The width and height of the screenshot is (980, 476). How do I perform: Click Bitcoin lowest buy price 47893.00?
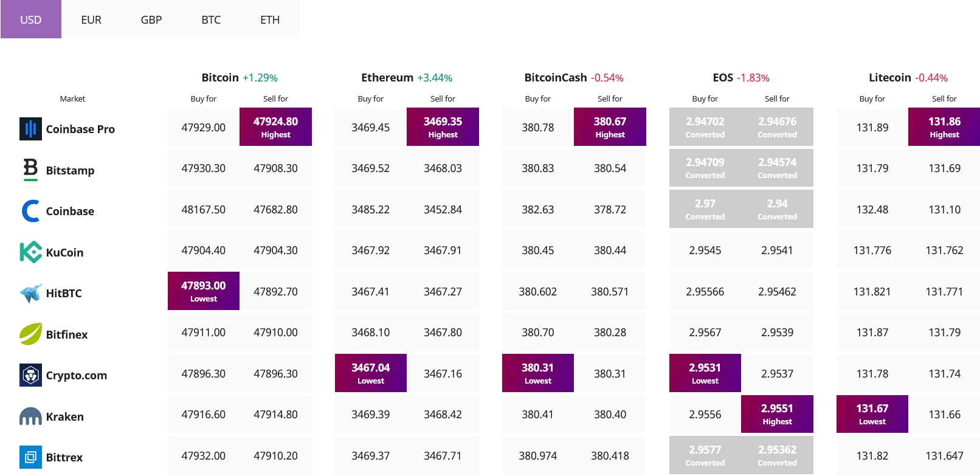pos(204,291)
